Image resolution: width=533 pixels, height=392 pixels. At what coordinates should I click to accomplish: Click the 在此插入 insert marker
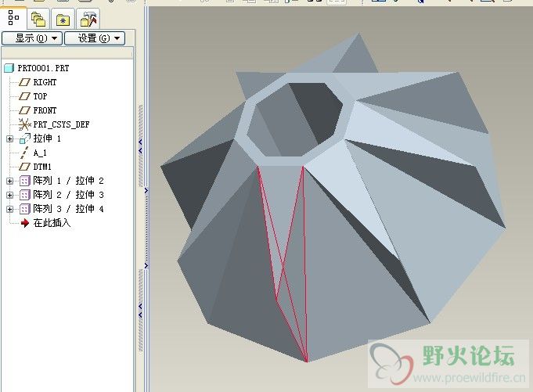(52, 223)
